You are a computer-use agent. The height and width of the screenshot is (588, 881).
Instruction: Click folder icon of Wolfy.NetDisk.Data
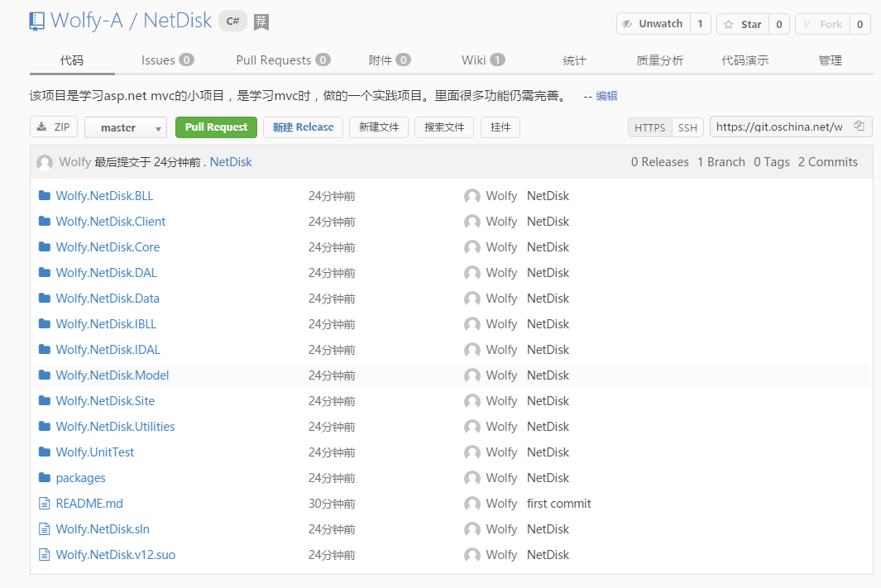click(x=45, y=299)
